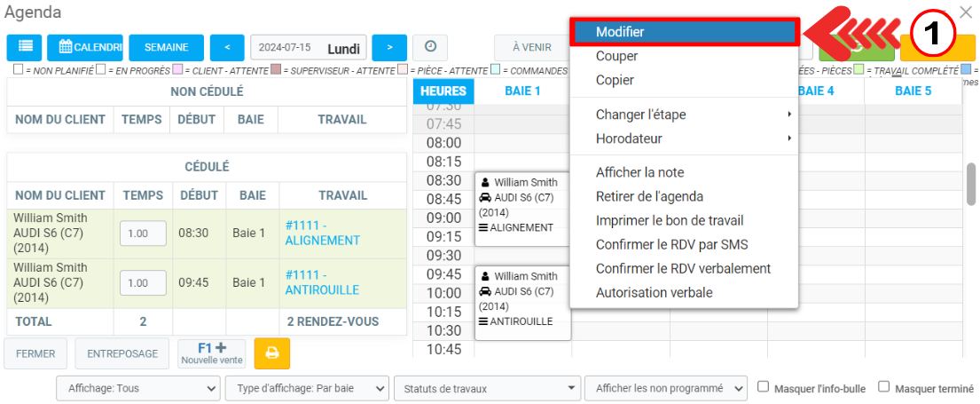Image resolution: width=980 pixels, height=404 pixels.
Task: Open the #1111 - ALIGNEMENT link
Action: (x=323, y=233)
